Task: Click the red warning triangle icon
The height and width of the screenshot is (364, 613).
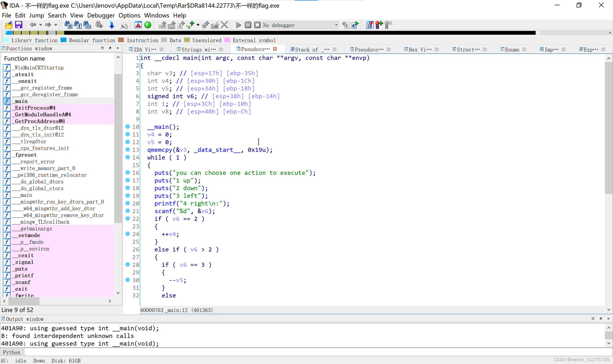Action: click(138, 25)
